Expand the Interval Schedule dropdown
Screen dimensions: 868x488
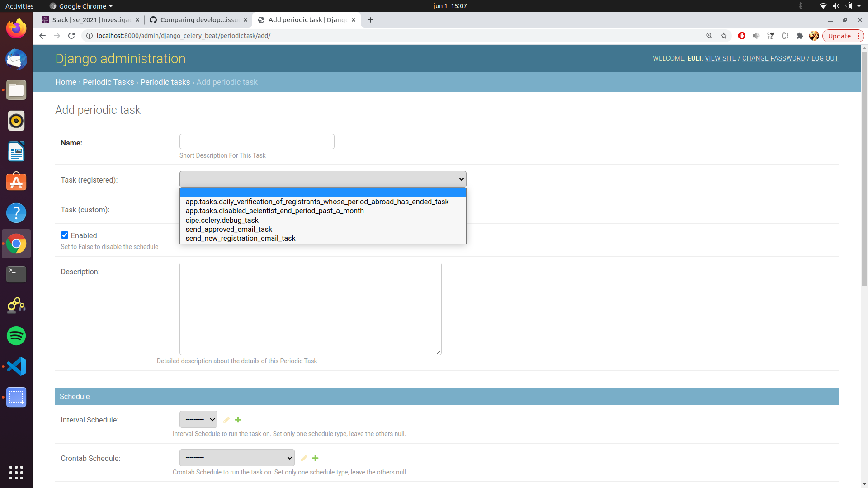pyautogui.click(x=198, y=419)
